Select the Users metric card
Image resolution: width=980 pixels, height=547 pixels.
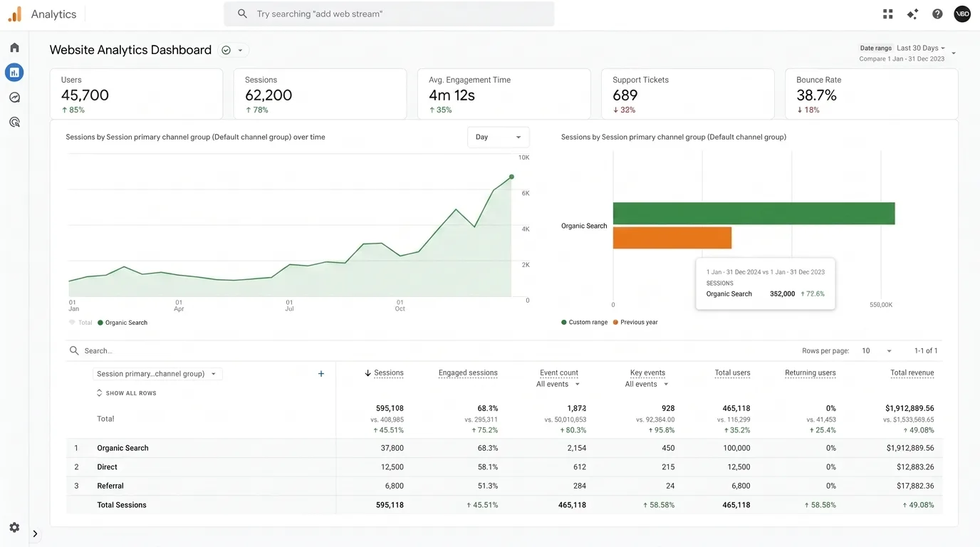click(x=136, y=94)
